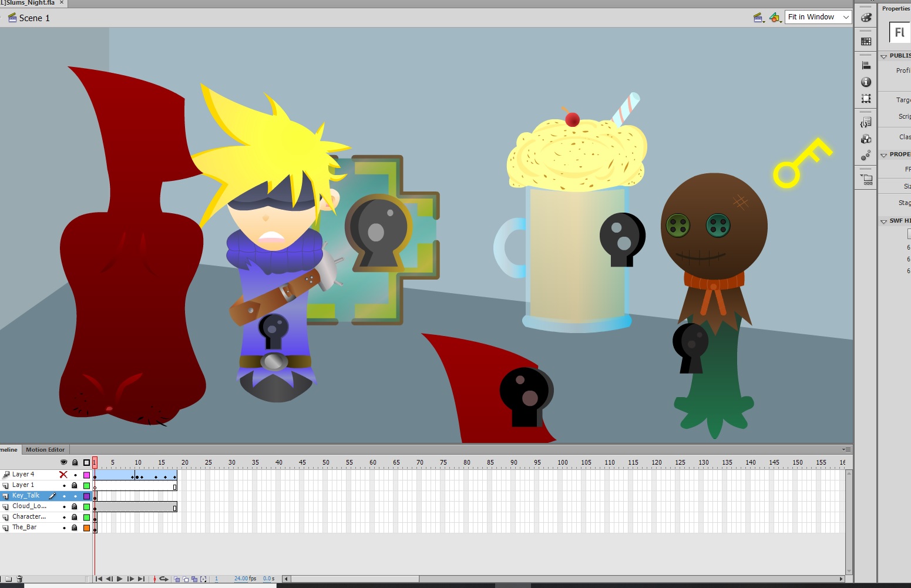Select the Layer 1 layer
This screenshot has width=911, height=588.
[23, 485]
